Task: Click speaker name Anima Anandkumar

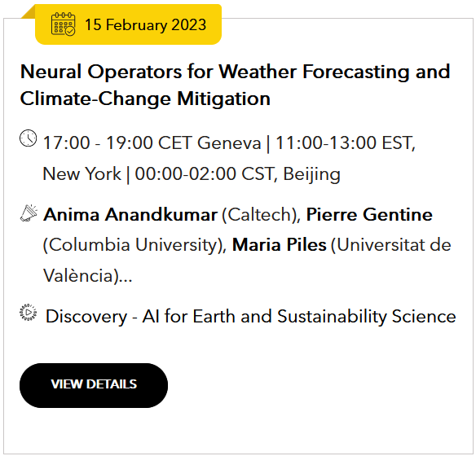Action: tap(130, 215)
